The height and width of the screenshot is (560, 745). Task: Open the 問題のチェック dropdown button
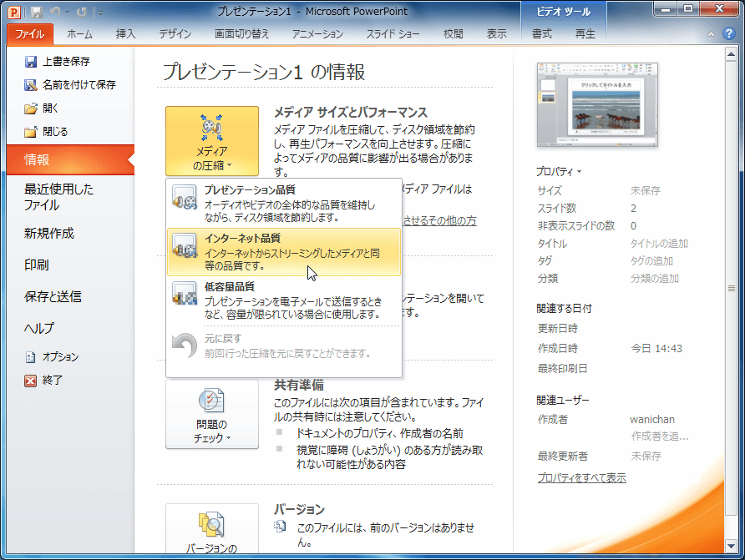(x=212, y=415)
